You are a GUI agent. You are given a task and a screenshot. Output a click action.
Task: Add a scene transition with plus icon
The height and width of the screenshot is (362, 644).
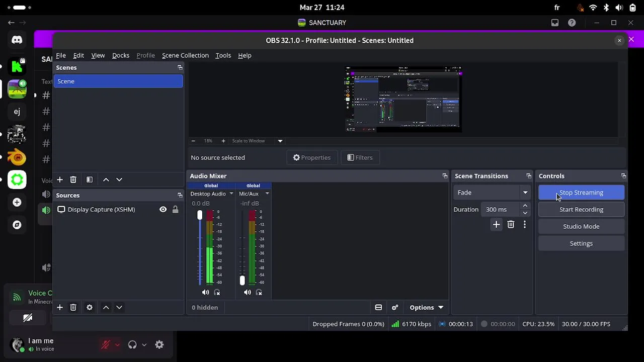[x=496, y=225]
